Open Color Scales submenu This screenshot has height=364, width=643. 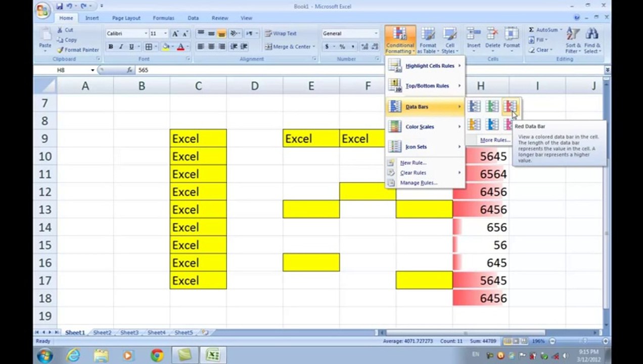[x=425, y=127]
